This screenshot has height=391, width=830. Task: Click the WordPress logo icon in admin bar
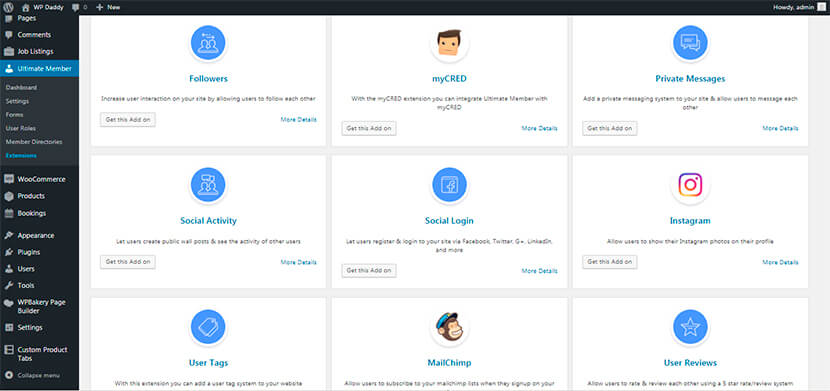point(8,7)
